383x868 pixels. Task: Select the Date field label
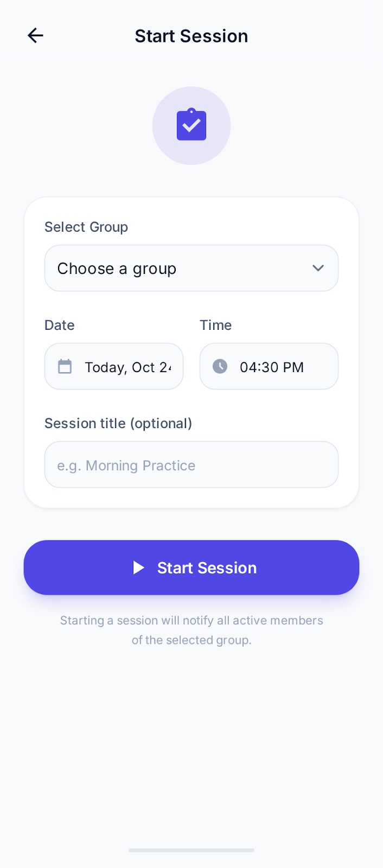(x=59, y=325)
